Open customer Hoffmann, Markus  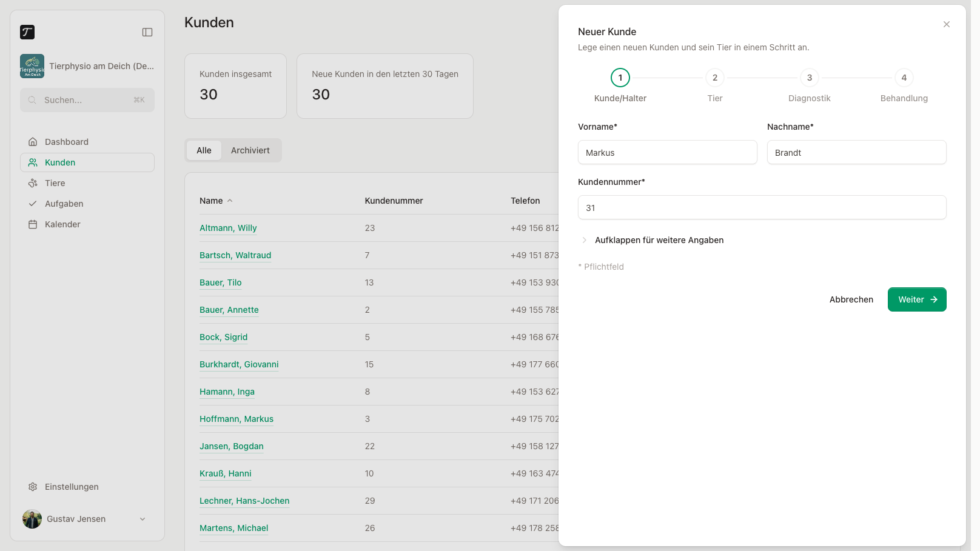tap(237, 419)
